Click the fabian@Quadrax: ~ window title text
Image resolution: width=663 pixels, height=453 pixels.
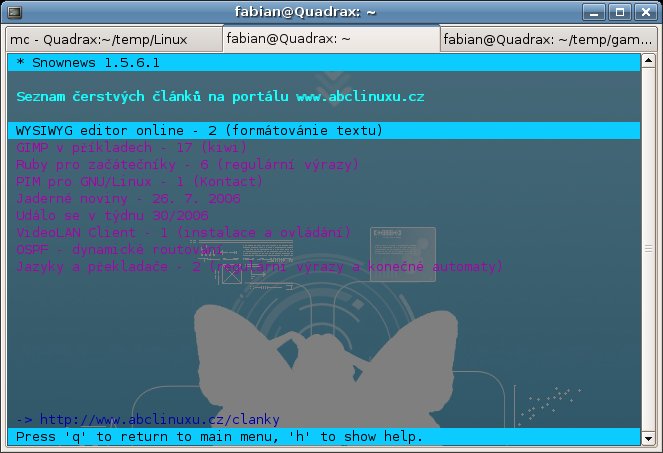pyautogui.click(x=305, y=12)
